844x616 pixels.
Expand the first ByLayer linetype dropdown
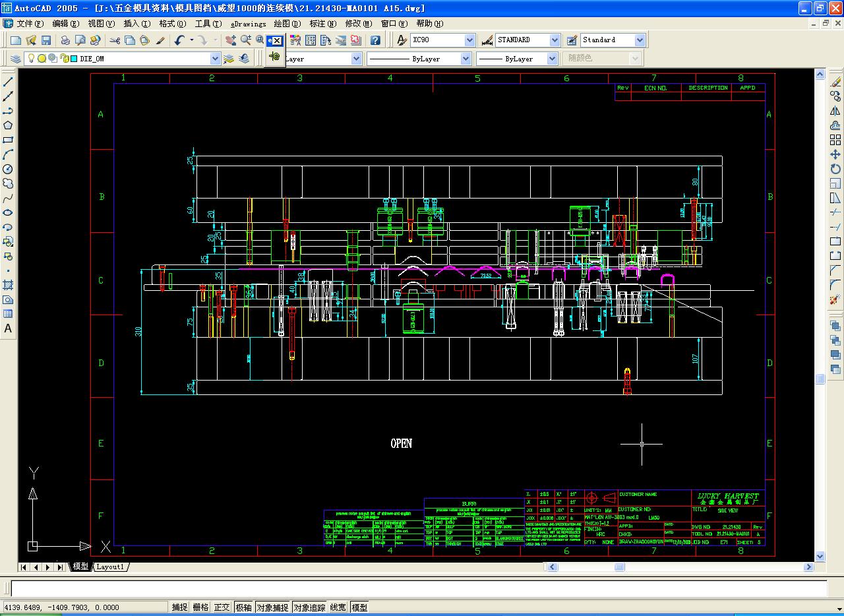[x=466, y=59]
